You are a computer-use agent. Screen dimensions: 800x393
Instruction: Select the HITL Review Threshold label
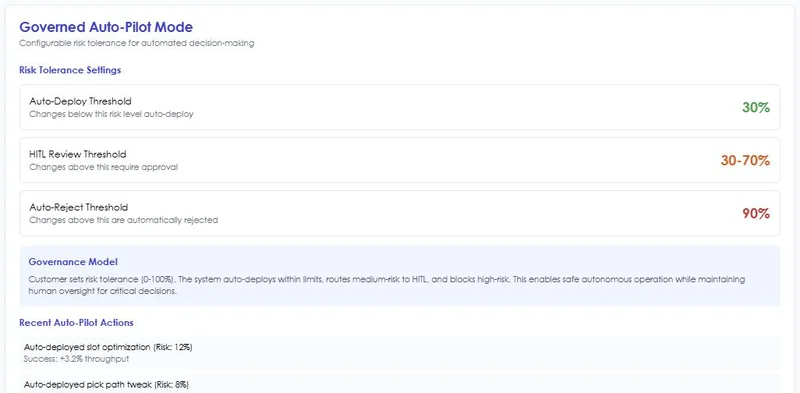point(78,154)
